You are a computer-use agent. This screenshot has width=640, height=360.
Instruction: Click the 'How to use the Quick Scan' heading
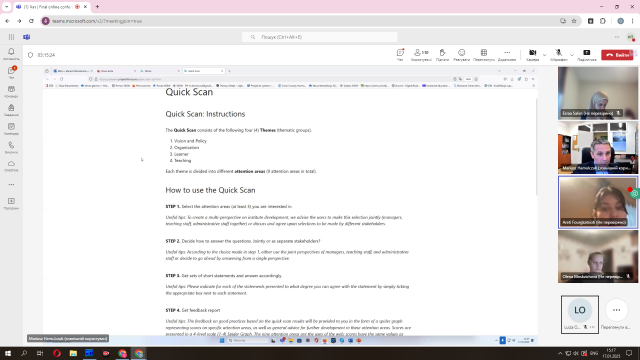pyautogui.click(x=210, y=190)
